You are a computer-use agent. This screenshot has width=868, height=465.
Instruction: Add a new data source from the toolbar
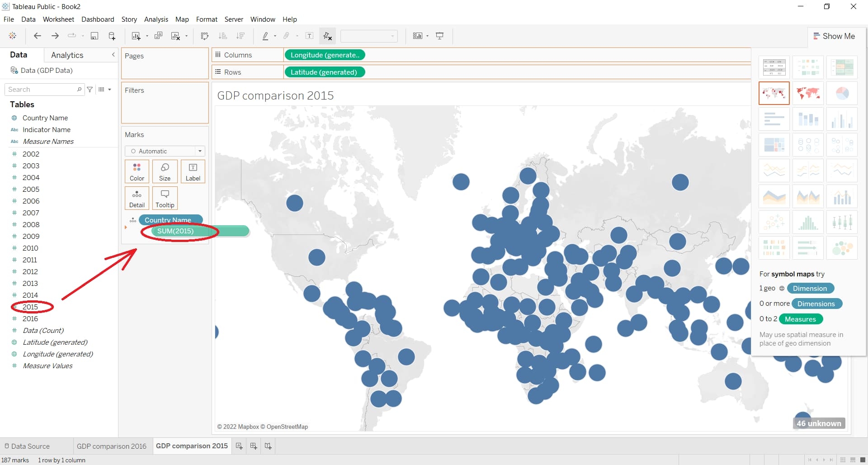pyautogui.click(x=112, y=36)
